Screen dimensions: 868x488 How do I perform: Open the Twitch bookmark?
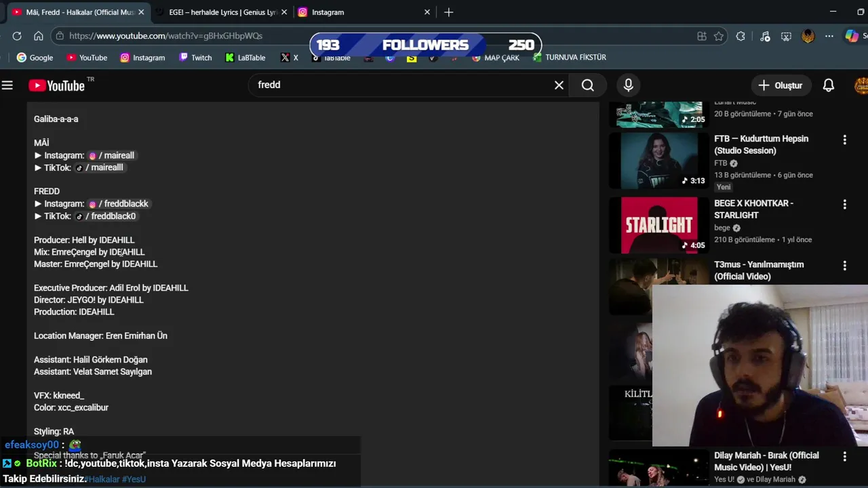195,58
